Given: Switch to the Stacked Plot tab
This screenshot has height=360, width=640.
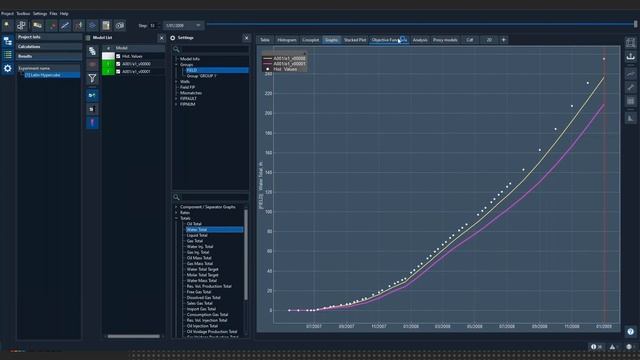Looking at the screenshot, I should pos(355,40).
